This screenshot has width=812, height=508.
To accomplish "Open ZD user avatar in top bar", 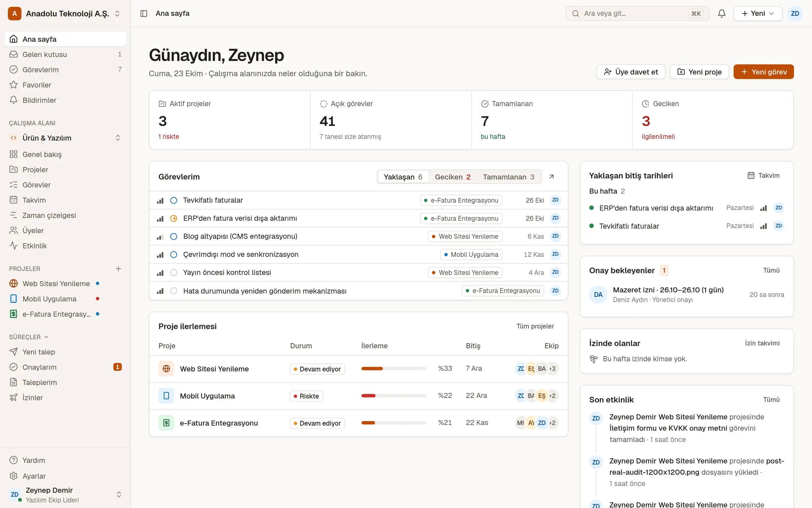I will coord(795,14).
